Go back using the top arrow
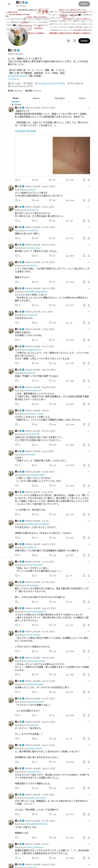The image size is (98, 868). click(x=9, y=4)
